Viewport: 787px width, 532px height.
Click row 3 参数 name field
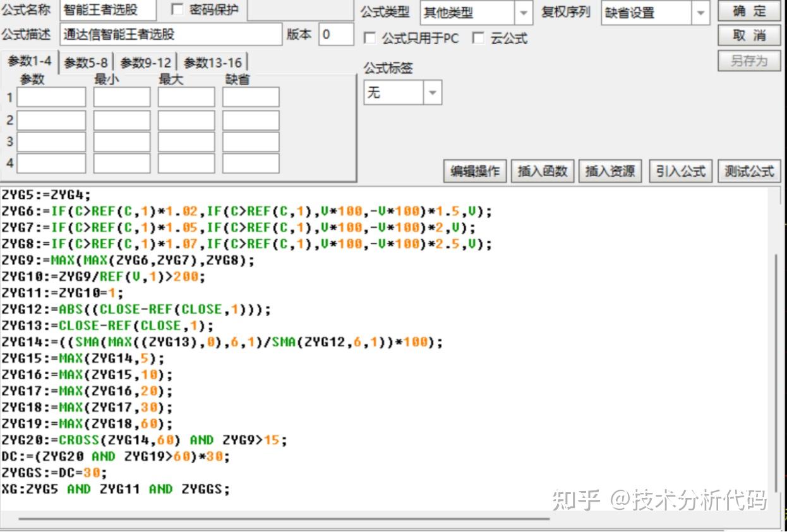tap(51, 142)
